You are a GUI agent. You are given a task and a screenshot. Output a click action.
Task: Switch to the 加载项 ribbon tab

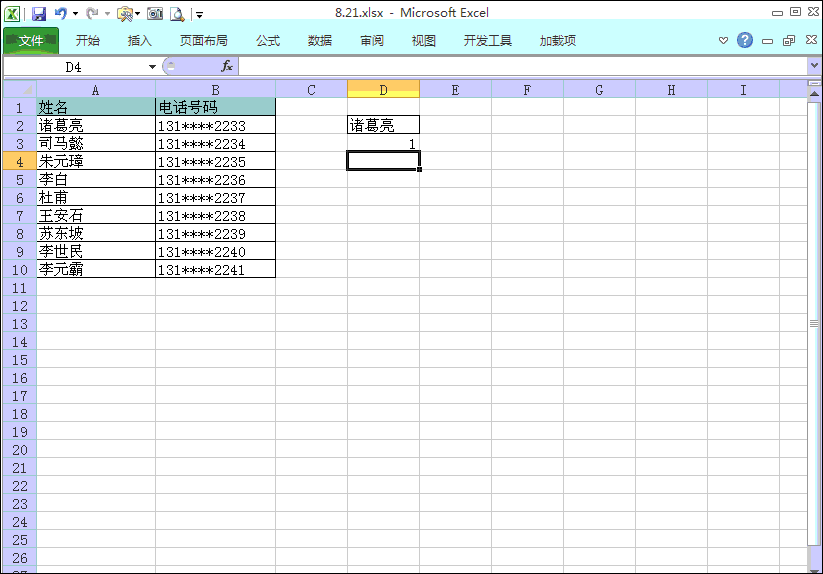coord(558,40)
